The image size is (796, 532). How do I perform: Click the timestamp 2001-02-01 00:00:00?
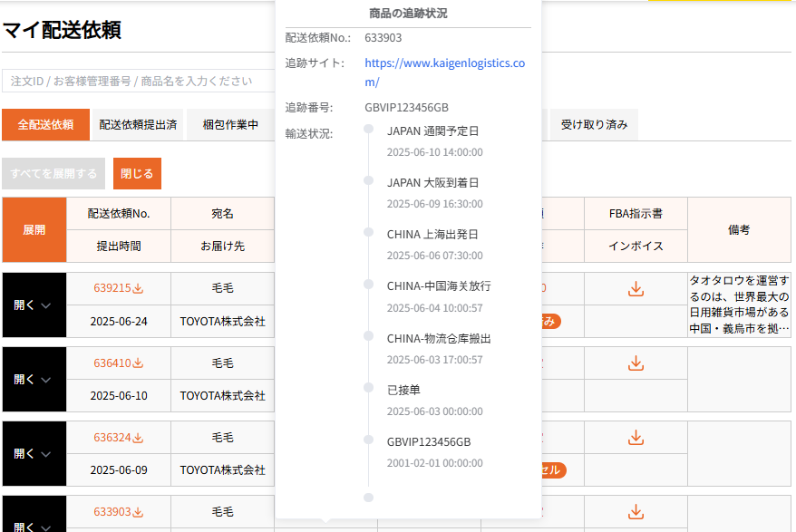click(434, 463)
